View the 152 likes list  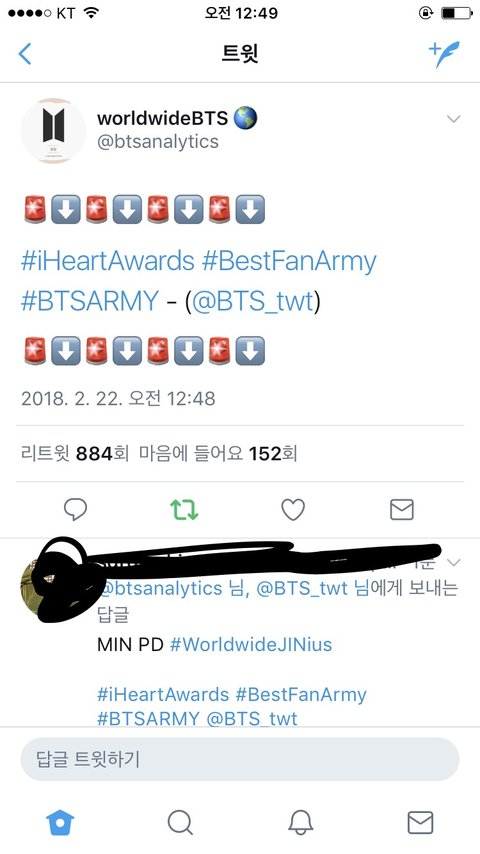218,453
